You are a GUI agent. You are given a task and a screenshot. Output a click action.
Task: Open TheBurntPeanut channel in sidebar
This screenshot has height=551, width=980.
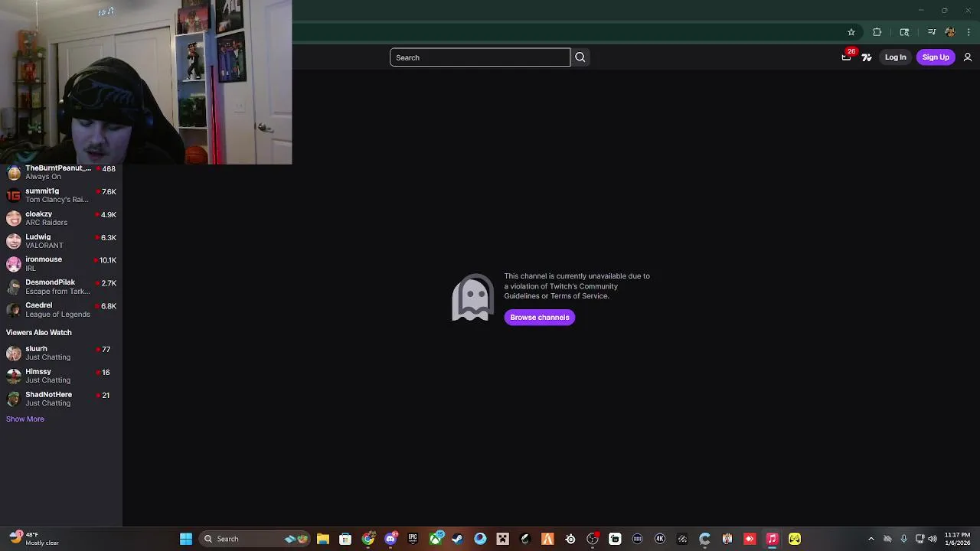pos(61,172)
